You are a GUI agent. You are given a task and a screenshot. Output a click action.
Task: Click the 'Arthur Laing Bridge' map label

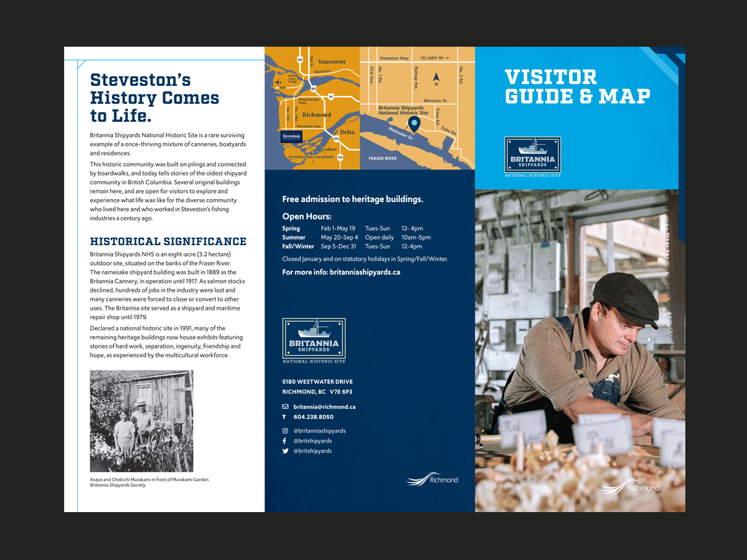click(x=293, y=78)
